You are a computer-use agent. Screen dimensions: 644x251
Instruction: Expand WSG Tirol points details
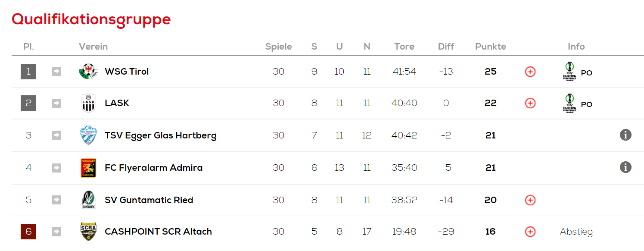click(530, 72)
